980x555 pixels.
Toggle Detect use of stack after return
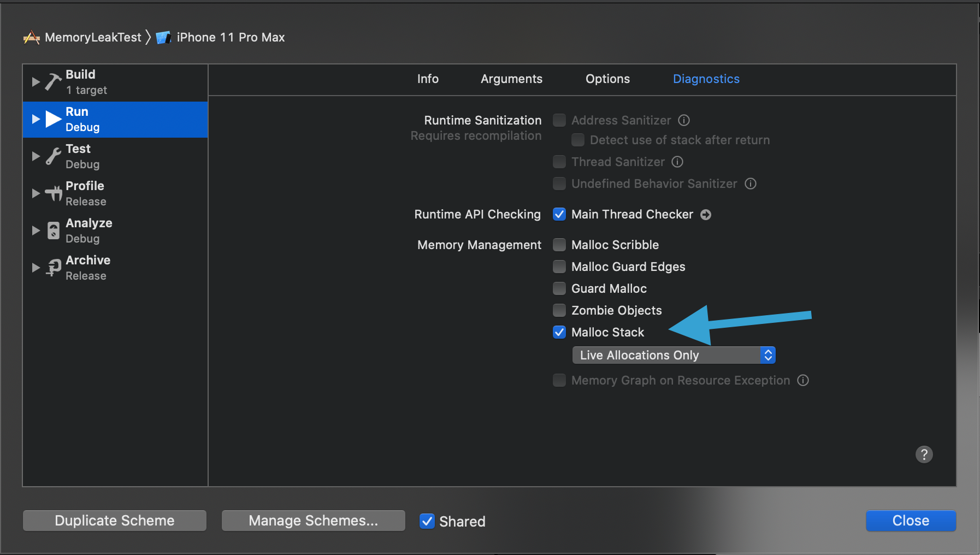click(578, 140)
